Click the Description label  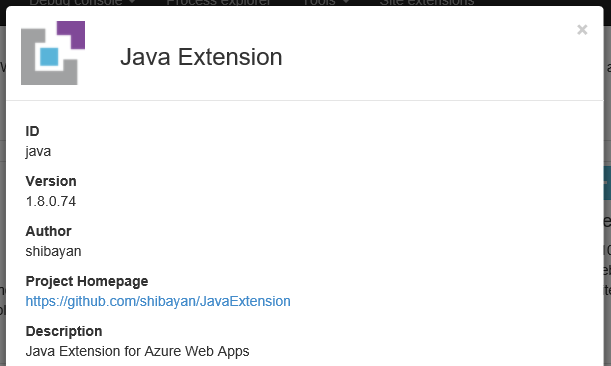(x=64, y=331)
